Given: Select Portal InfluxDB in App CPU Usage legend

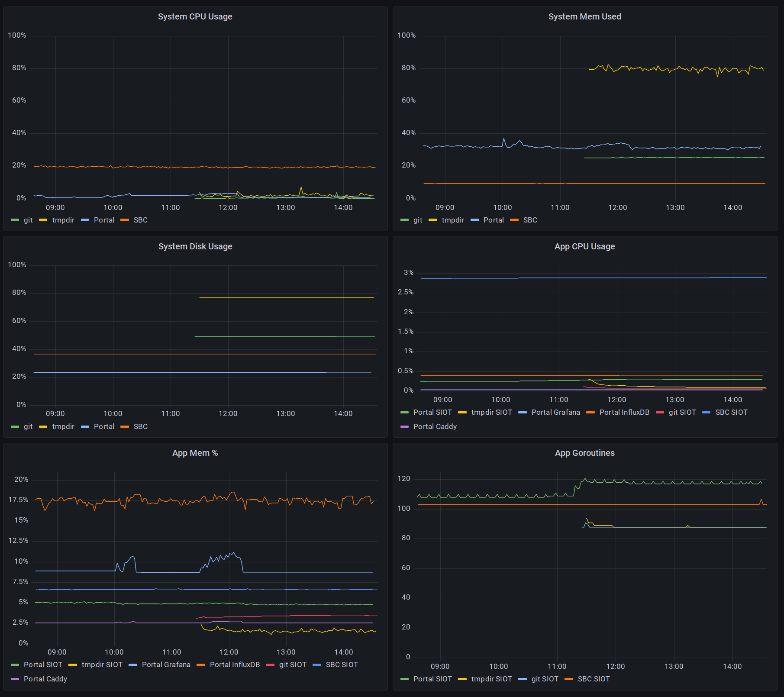Looking at the screenshot, I should click(x=624, y=412).
